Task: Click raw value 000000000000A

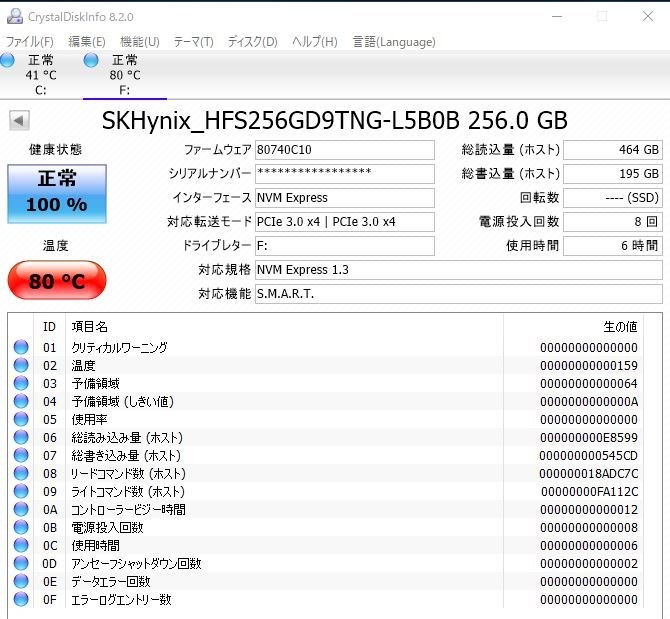Action: point(588,402)
